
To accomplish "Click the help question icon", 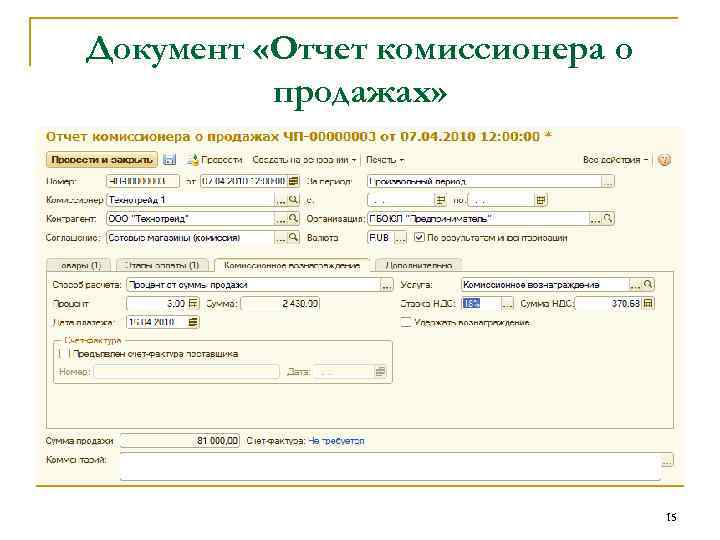I will click(x=664, y=160).
